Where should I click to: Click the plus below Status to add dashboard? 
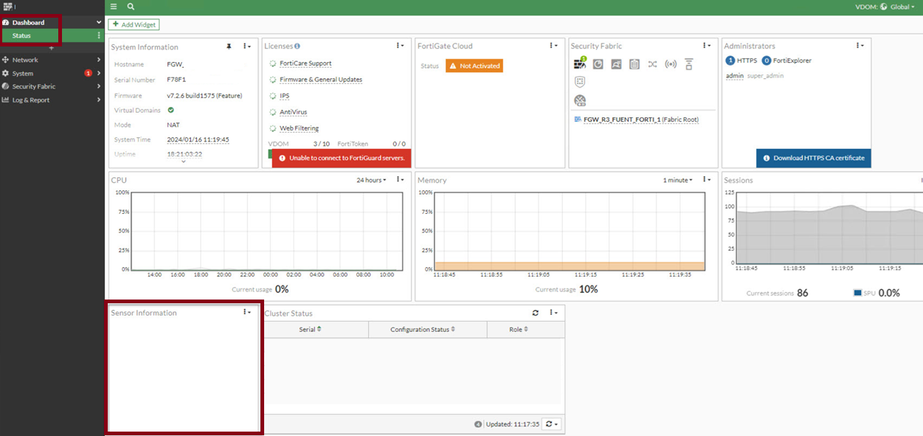tap(51, 48)
